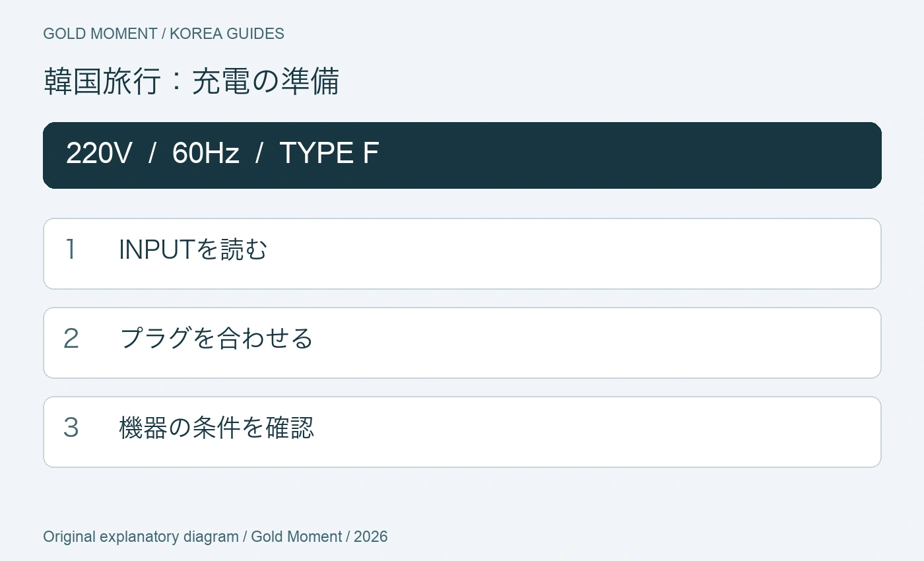924x561 pixels.
Task: Click the 機器の条件を確認 text
Action: 216,428
